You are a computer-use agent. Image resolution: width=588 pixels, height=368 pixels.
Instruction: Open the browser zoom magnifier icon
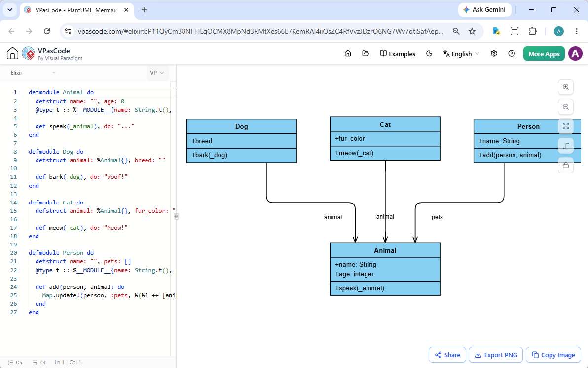point(456,31)
